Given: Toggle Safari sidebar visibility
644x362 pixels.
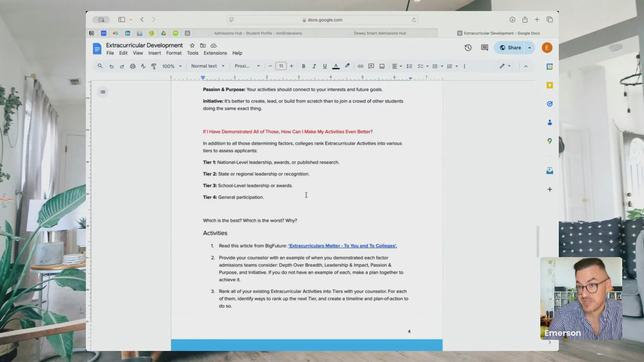Looking at the screenshot, I should point(121,20).
